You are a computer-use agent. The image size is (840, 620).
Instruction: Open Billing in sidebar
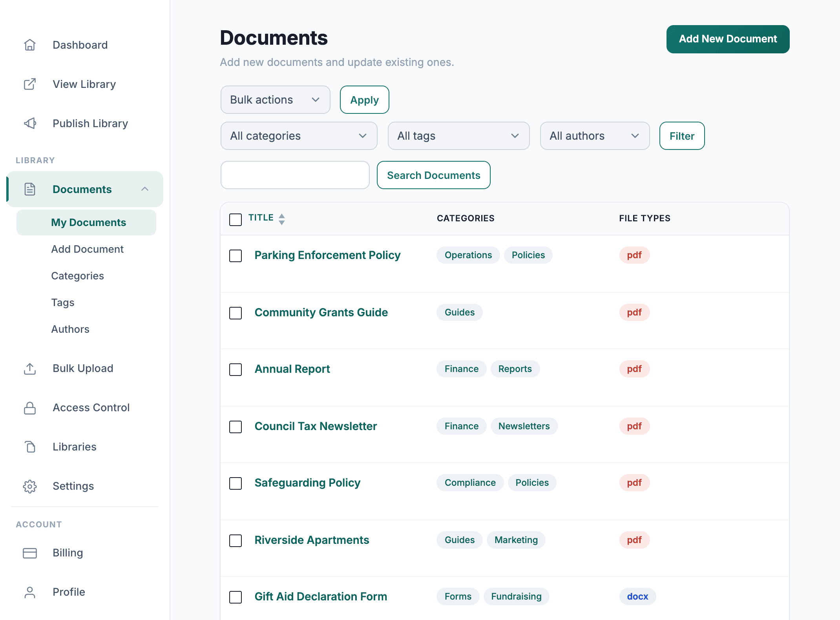pos(68,553)
